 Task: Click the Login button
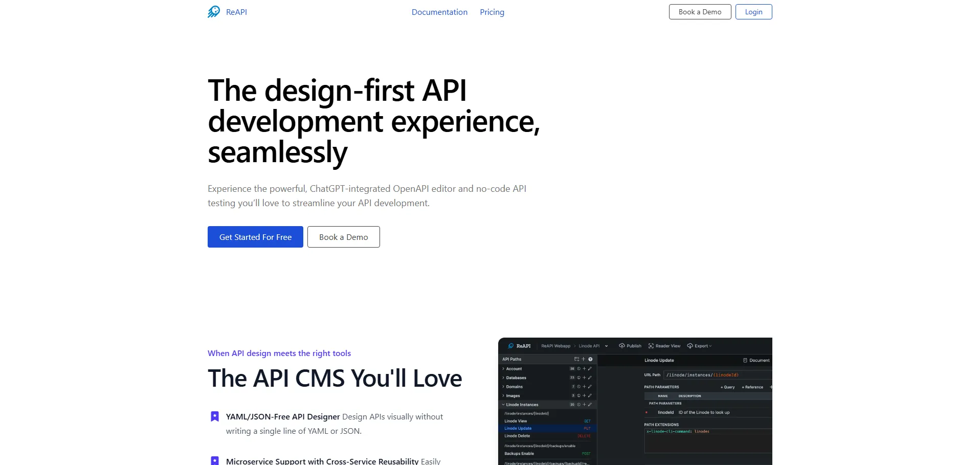pyautogui.click(x=753, y=12)
